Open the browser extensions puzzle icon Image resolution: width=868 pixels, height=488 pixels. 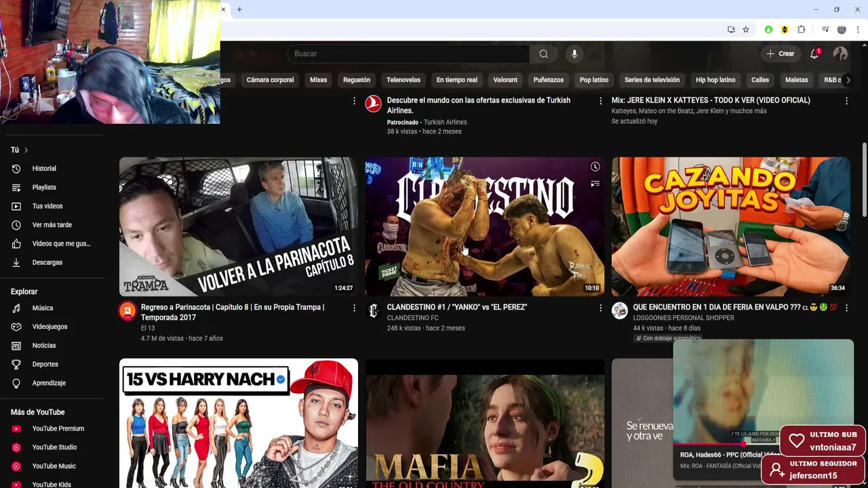point(801,30)
